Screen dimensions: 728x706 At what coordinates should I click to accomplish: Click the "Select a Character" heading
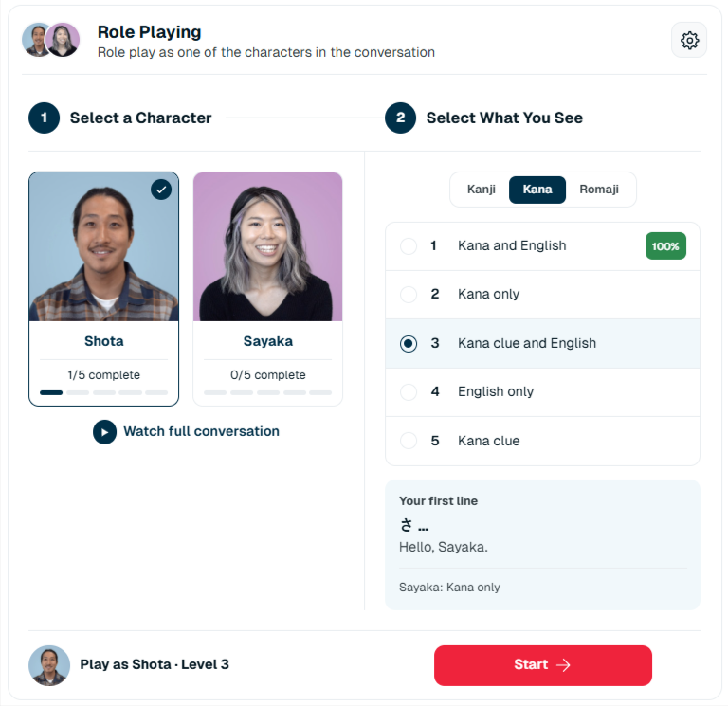pos(140,118)
